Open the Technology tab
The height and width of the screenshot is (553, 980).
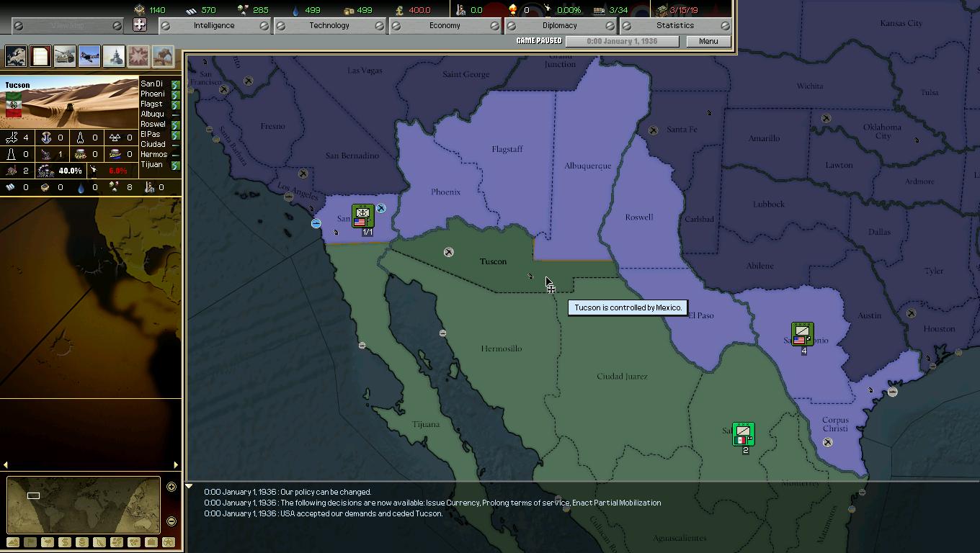tap(329, 25)
